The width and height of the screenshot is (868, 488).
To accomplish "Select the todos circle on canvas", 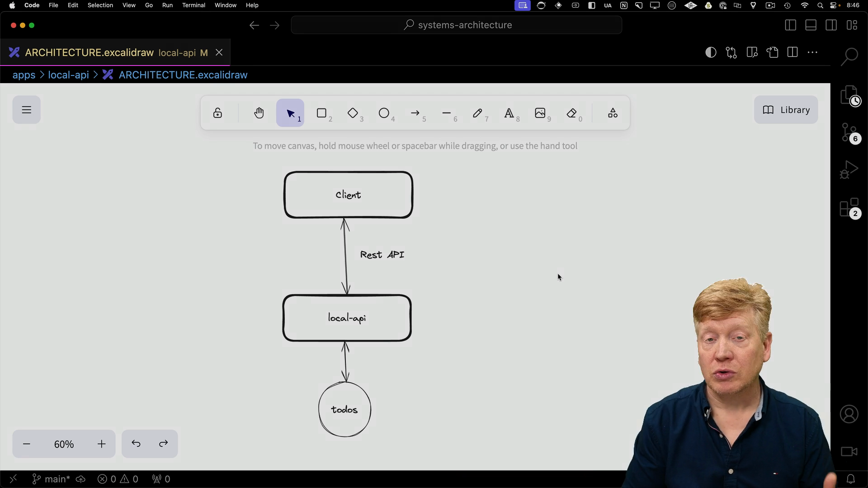I will (x=344, y=409).
